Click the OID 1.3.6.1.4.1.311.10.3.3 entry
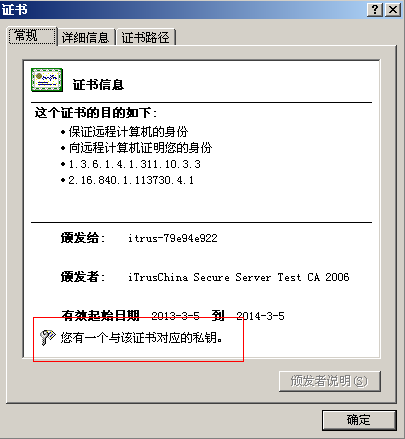 point(134,164)
